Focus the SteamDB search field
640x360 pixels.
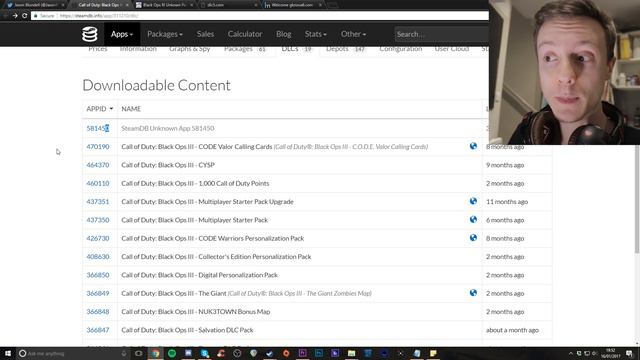[x=442, y=34]
